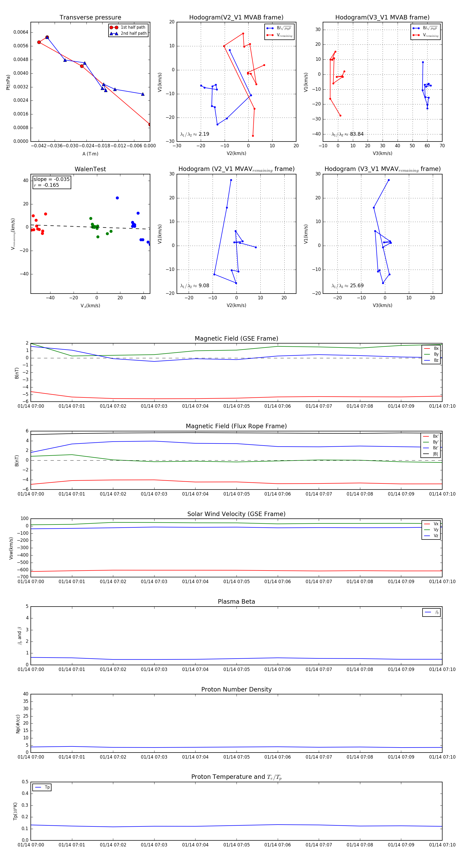Click the V3(km/s) label under the MVAB hodogram
The width and height of the screenshot is (473, 868).
coord(382,153)
